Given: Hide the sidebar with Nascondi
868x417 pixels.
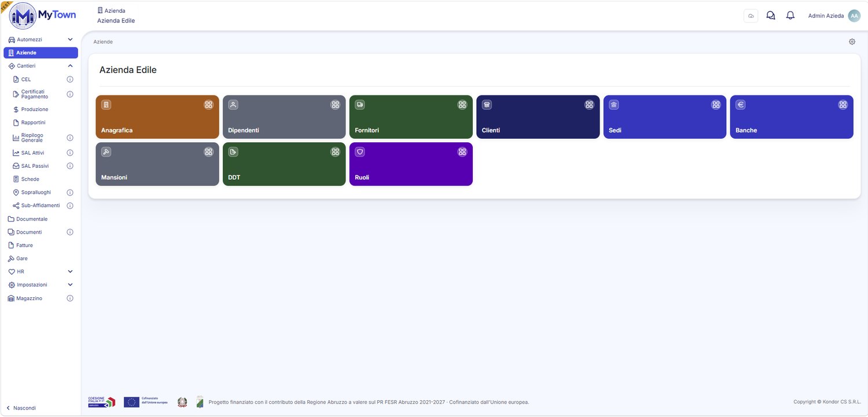Looking at the screenshot, I should click(x=21, y=408).
